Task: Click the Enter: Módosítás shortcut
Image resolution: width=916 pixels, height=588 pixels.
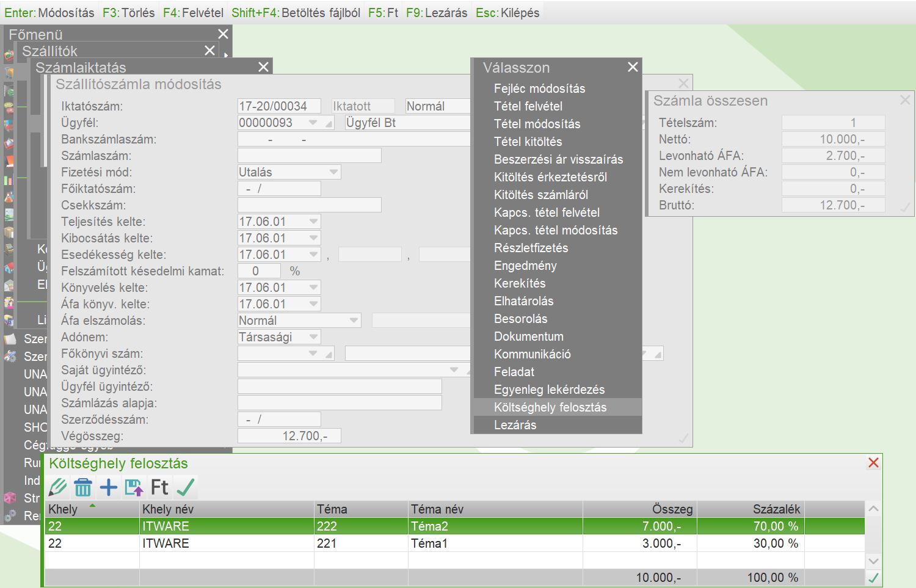Action: coord(49,13)
